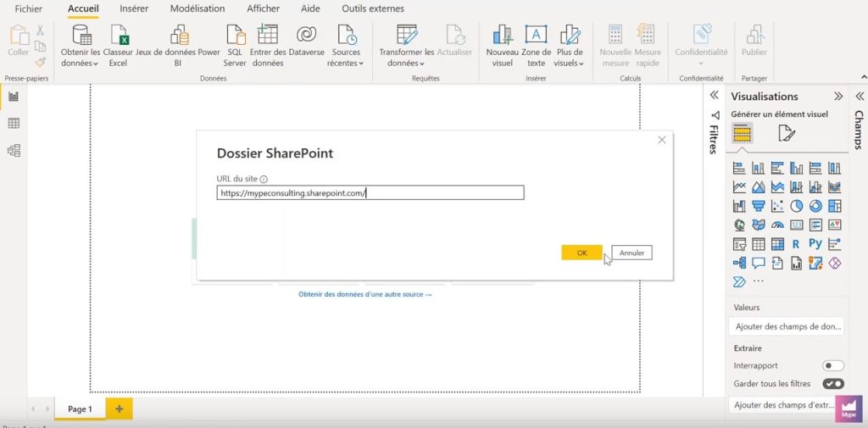
Task: Get more visuals via the ellipsis
Action: (x=759, y=282)
